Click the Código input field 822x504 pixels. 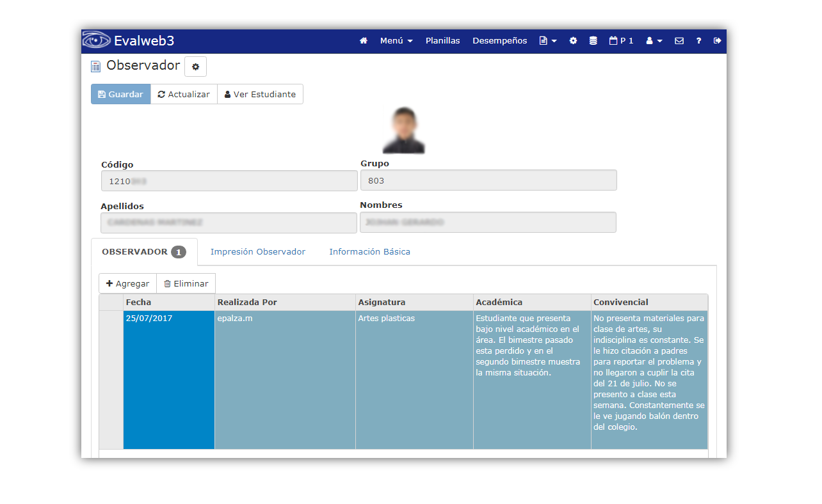coord(229,181)
